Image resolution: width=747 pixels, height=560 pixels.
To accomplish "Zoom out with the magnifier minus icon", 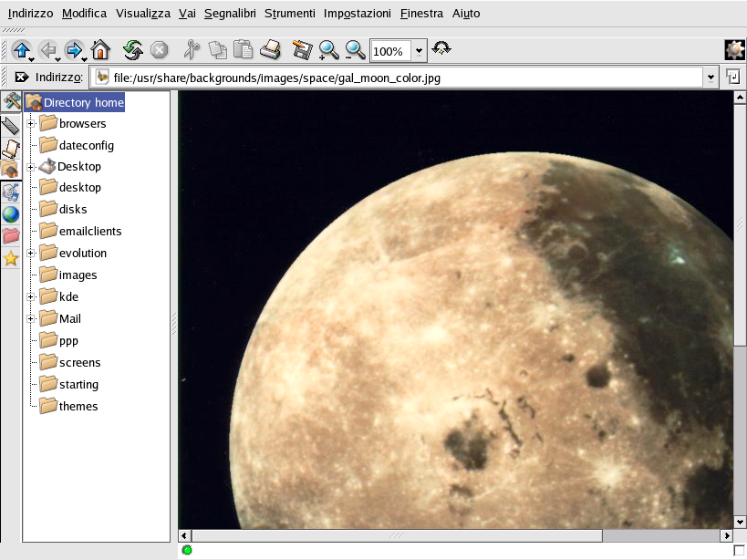I will tap(355, 49).
